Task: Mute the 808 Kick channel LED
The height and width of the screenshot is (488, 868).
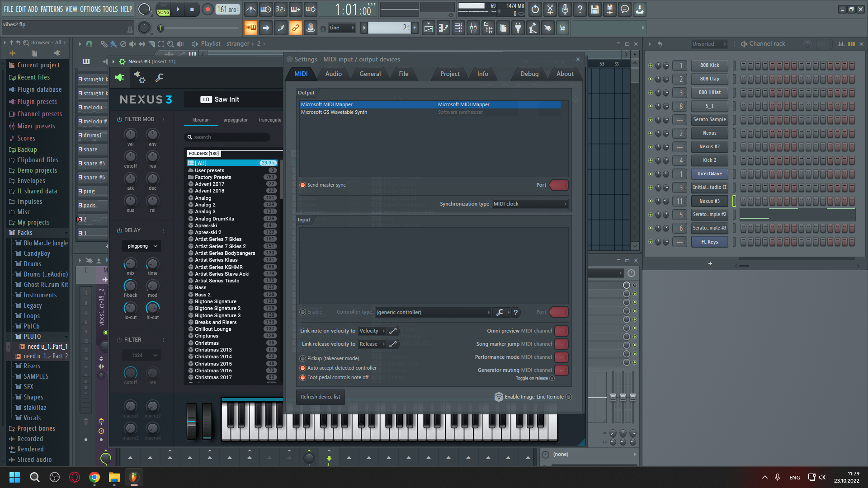Action: 651,66
